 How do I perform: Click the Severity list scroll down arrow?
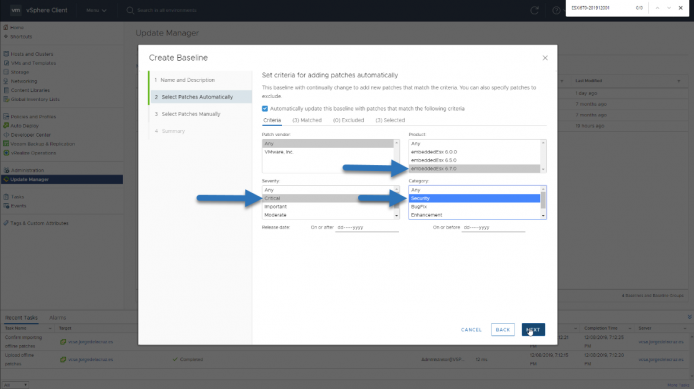point(396,216)
